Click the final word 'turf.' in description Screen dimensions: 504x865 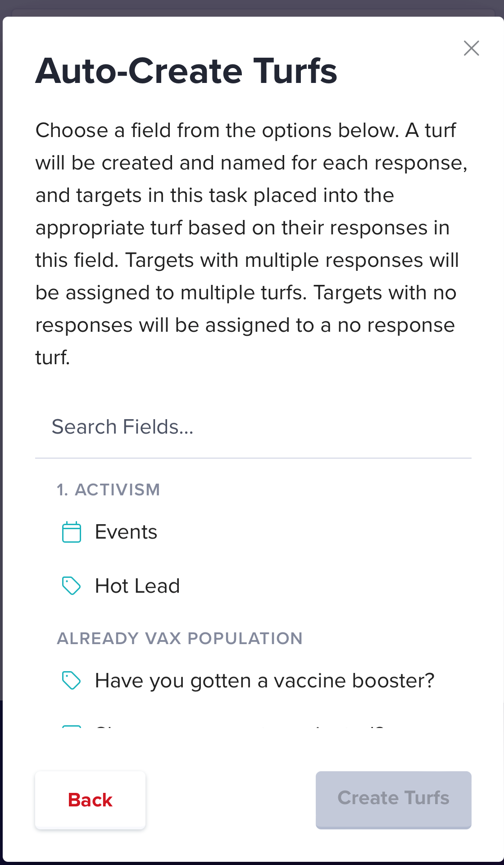[53, 357]
